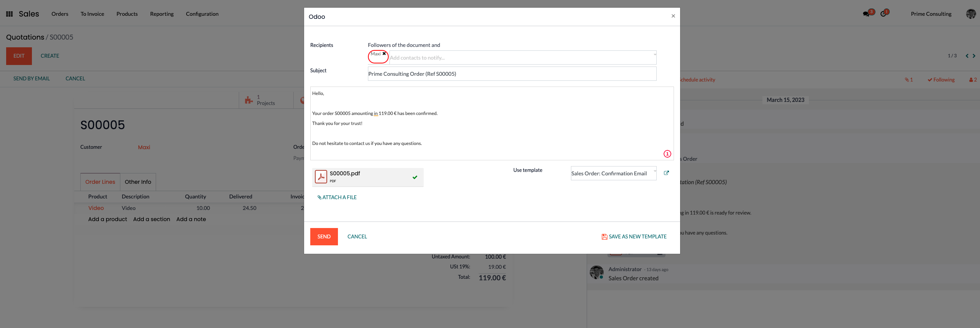Click the Untaxed Amount value 100.00 €

495,257
